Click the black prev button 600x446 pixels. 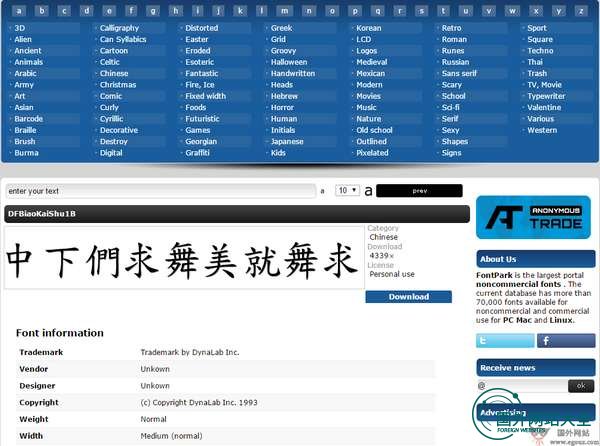419,190
